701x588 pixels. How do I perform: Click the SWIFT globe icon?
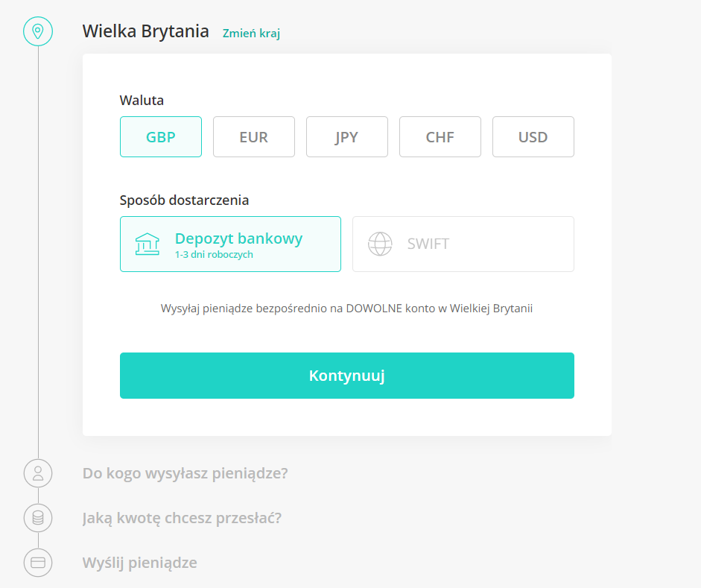(x=380, y=244)
